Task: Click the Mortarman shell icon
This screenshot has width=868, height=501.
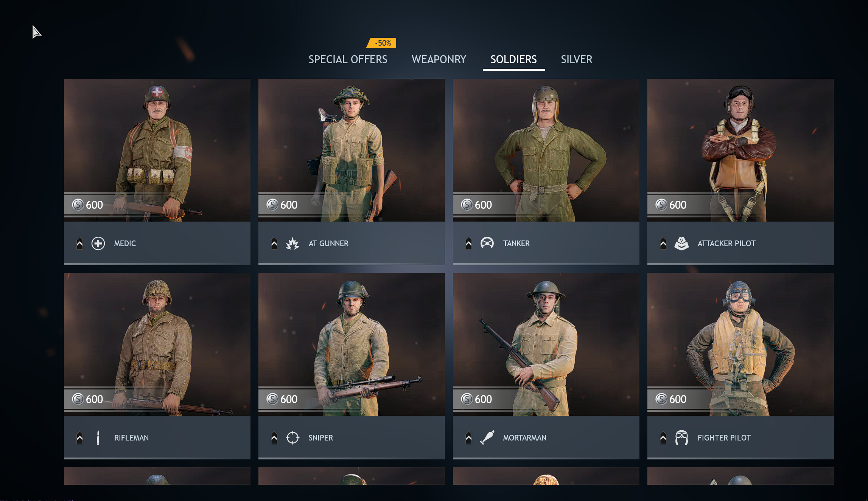Action: pyautogui.click(x=487, y=437)
